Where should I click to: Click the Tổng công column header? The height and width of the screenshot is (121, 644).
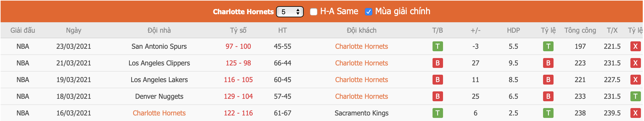[580, 30]
